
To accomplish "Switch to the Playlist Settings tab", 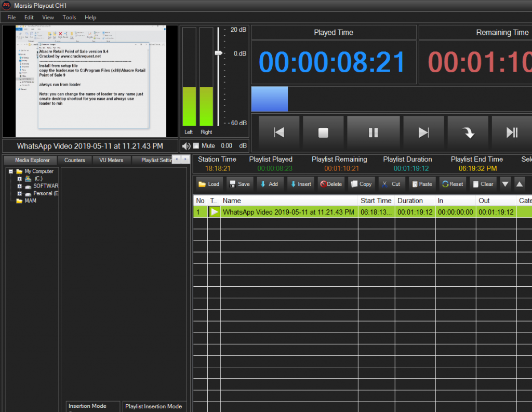I will [x=153, y=160].
